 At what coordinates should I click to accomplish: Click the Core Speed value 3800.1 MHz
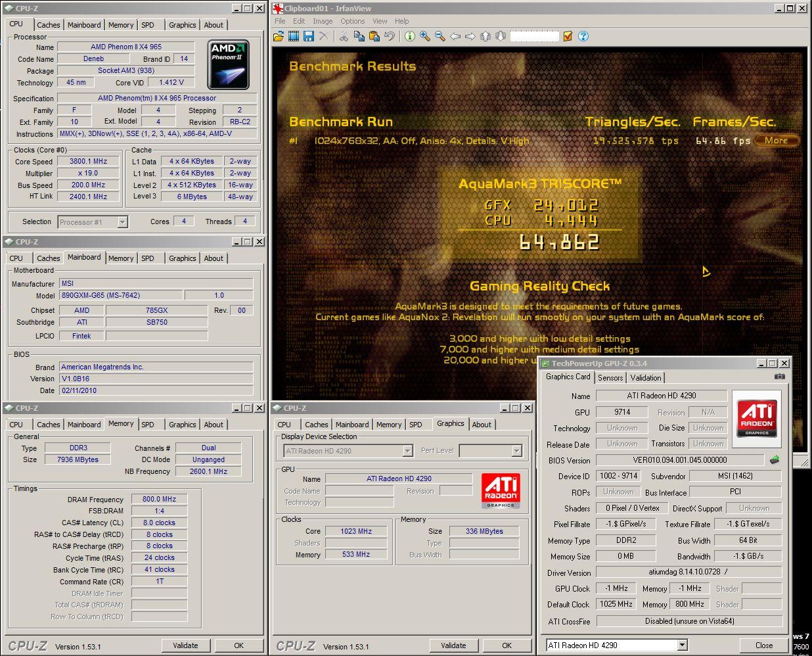[x=89, y=161]
